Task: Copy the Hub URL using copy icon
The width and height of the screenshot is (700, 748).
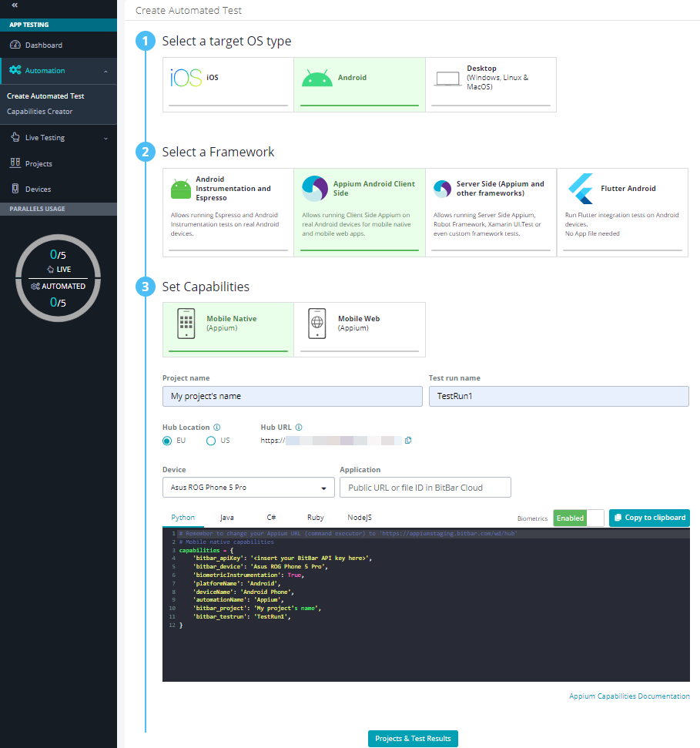Action: 408,441
